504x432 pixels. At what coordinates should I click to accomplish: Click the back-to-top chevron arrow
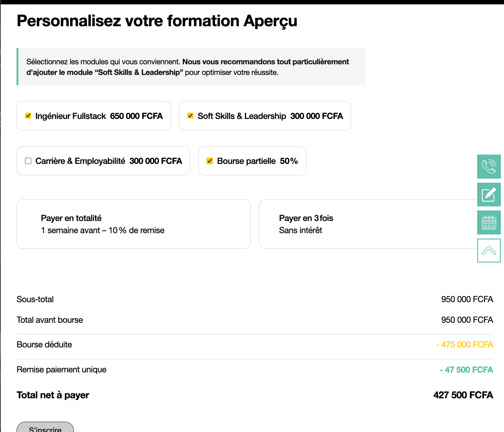pos(489,250)
